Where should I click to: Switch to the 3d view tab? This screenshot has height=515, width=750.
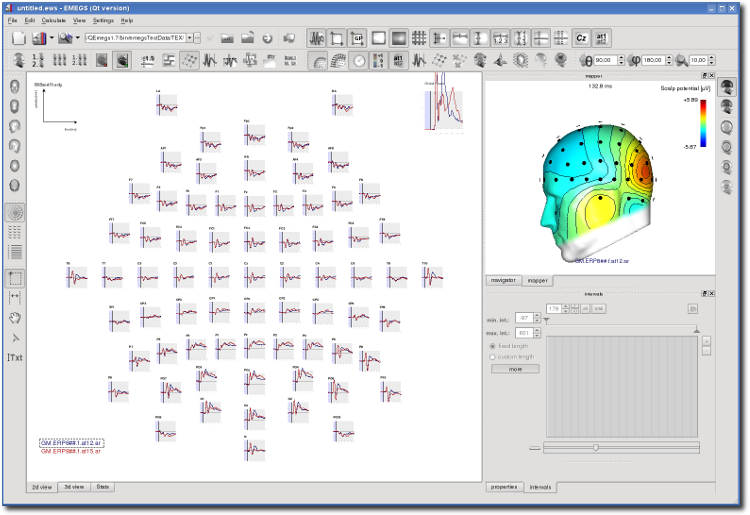pyautogui.click(x=74, y=486)
